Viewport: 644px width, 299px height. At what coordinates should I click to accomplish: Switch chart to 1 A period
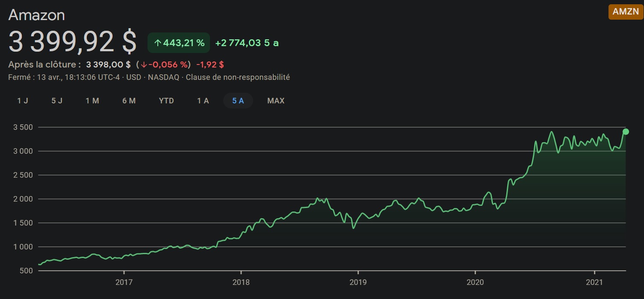(203, 101)
